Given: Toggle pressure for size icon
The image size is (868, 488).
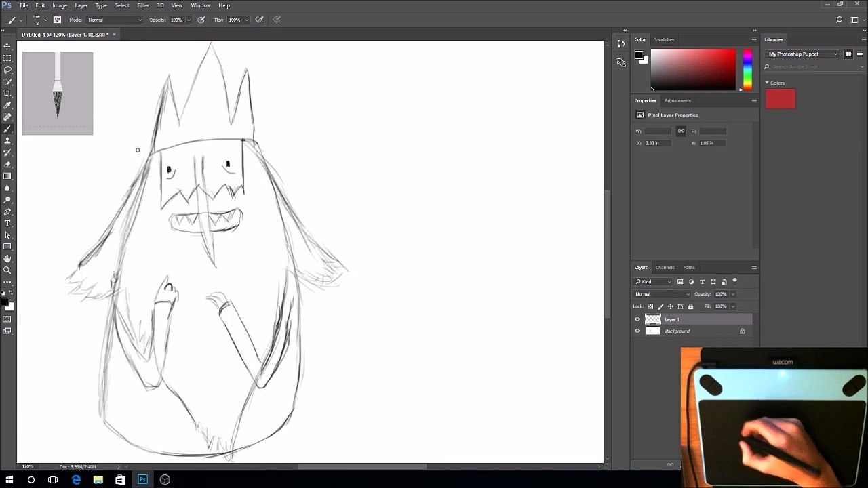Looking at the screenshot, I should click(x=277, y=20).
